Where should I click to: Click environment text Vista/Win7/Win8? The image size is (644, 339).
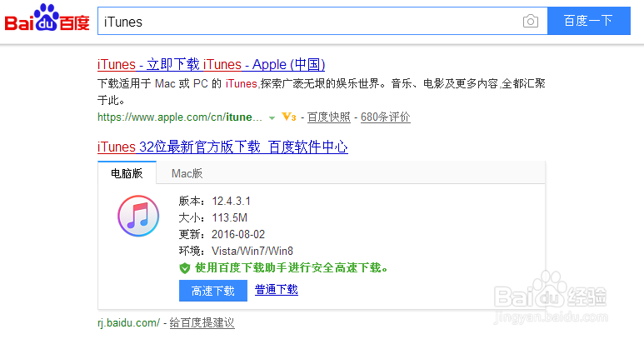pyautogui.click(x=252, y=251)
